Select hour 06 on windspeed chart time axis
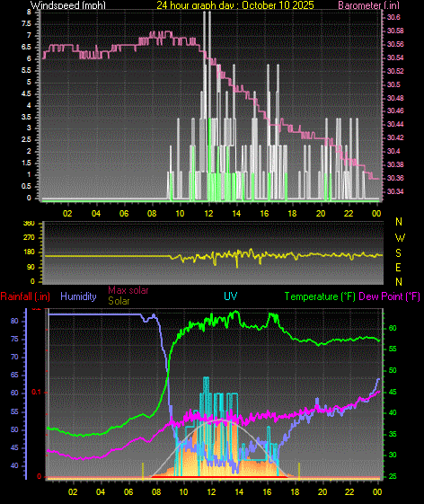Screen dimensions: 424x504 [x=124, y=214]
